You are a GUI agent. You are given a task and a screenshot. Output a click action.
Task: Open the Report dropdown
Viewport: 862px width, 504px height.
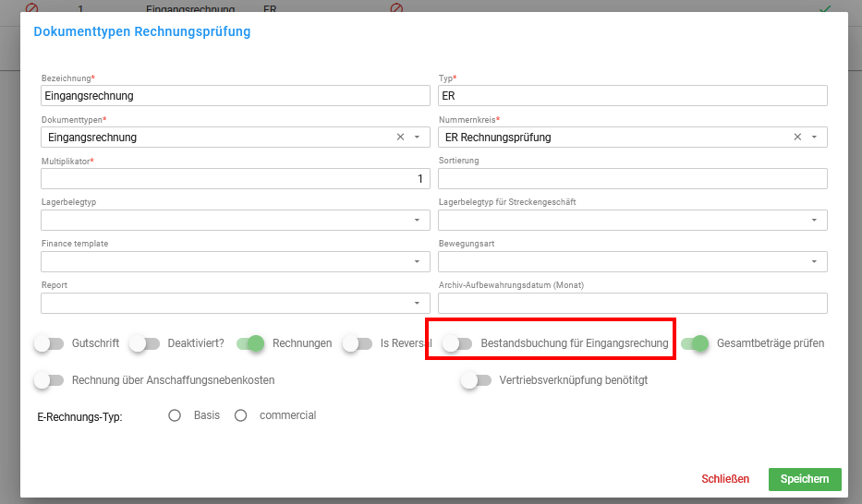pyautogui.click(x=417, y=304)
